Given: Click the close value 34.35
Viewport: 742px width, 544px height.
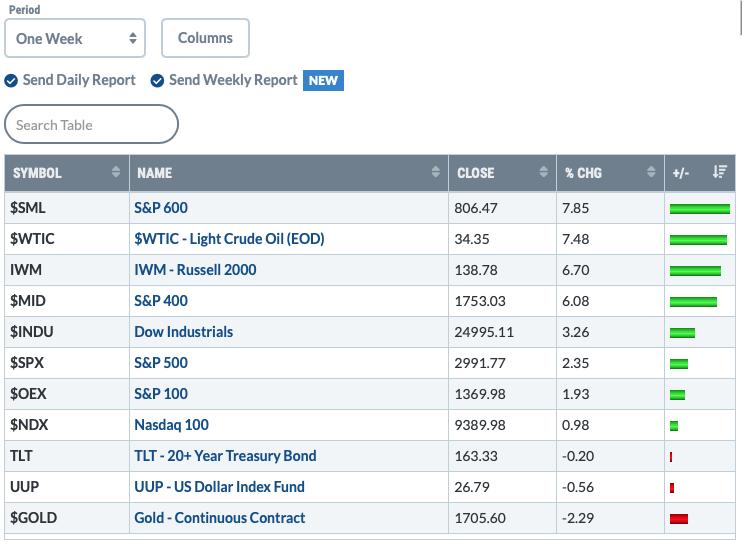Looking at the screenshot, I should [x=472, y=239].
